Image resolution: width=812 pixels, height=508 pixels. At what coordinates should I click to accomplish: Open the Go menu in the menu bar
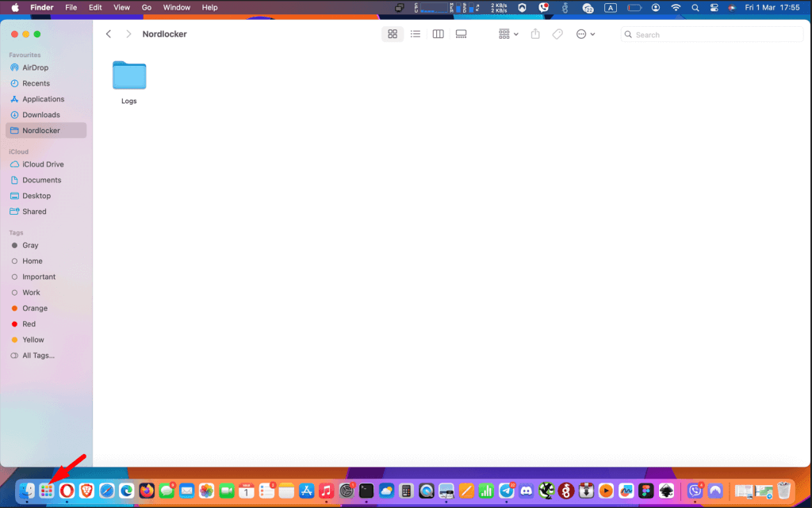click(146, 7)
